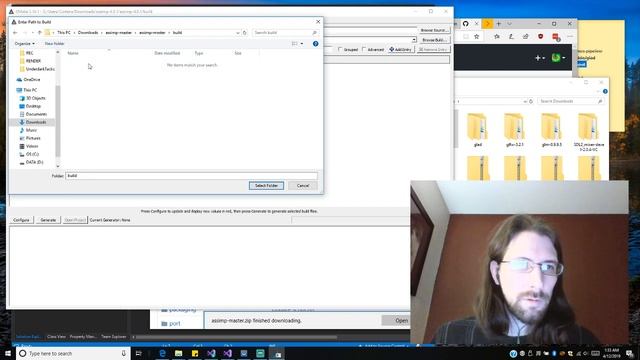Open the view options dropdown arrow
640x360 pixels.
302,44
